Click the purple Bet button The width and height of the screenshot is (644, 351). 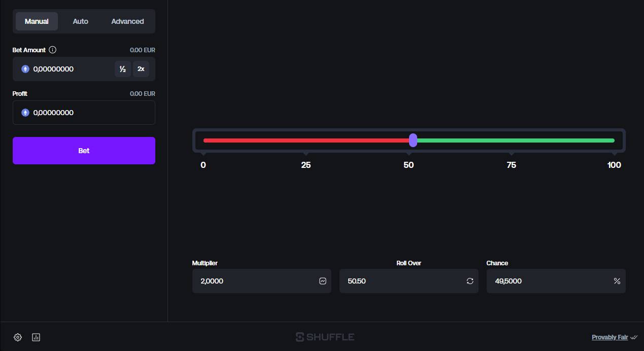(x=84, y=151)
